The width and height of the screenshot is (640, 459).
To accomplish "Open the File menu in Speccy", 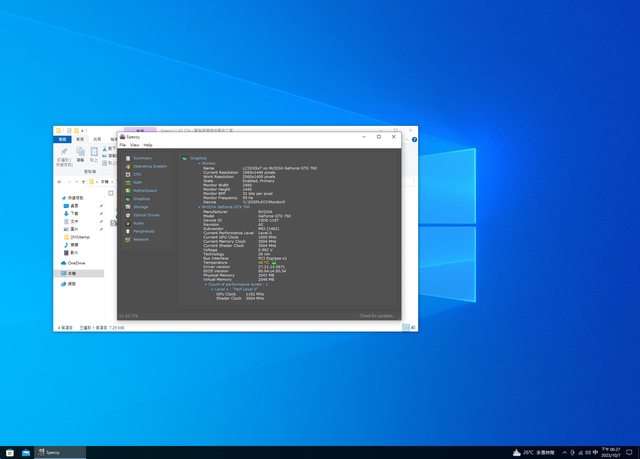I will [x=123, y=145].
